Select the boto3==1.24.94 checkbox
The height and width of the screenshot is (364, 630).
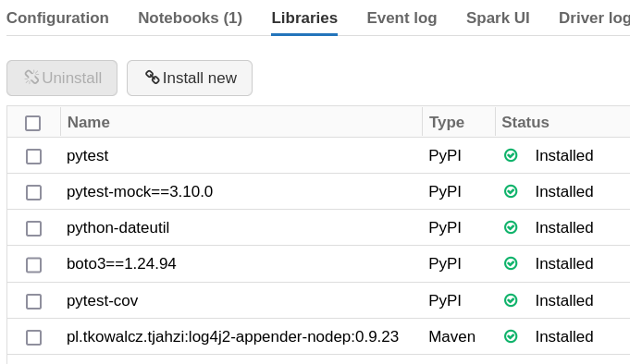[x=33, y=265]
